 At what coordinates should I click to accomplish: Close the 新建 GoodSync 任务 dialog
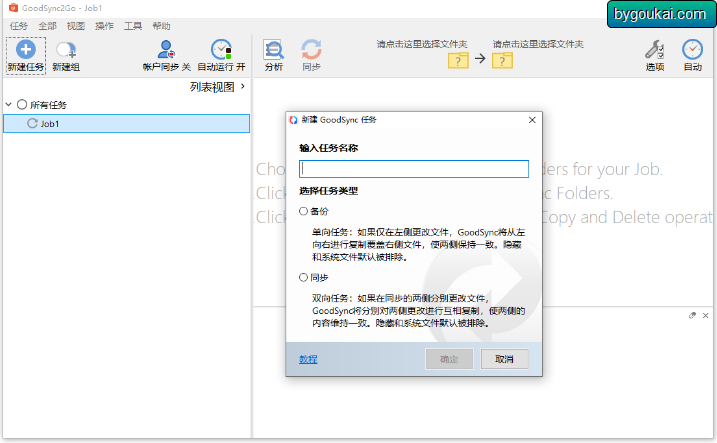point(532,120)
